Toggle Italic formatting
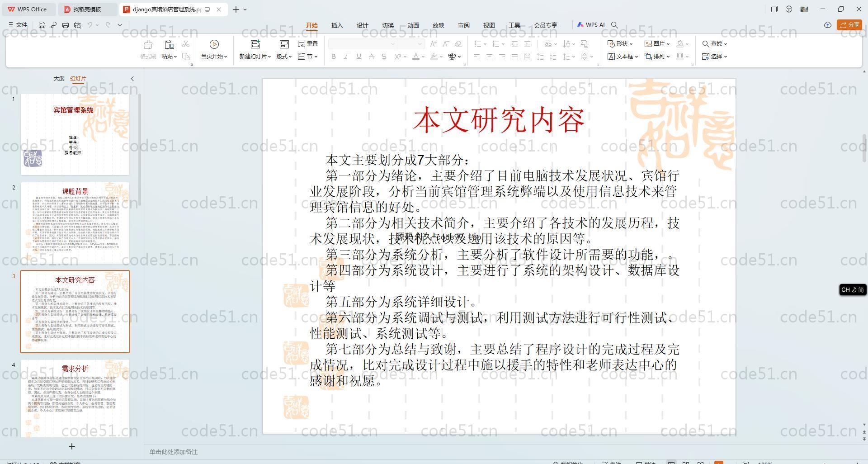The width and height of the screenshot is (868, 464). click(x=346, y=57)
